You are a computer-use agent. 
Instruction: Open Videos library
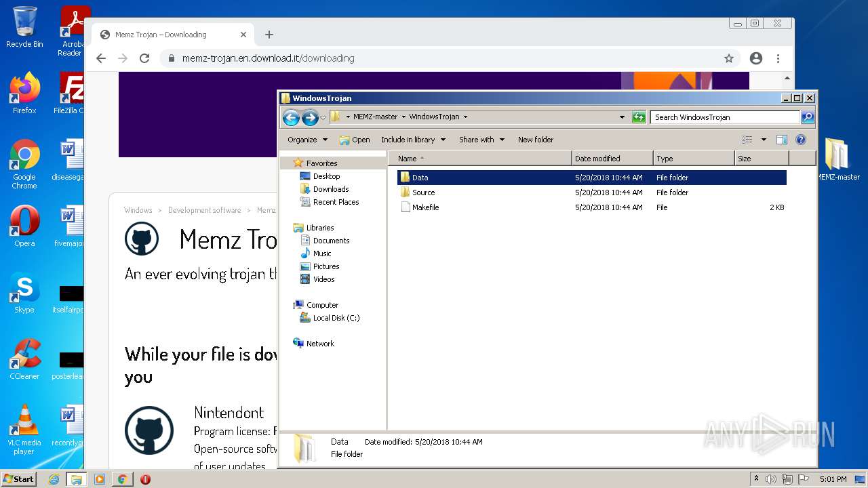317,279
